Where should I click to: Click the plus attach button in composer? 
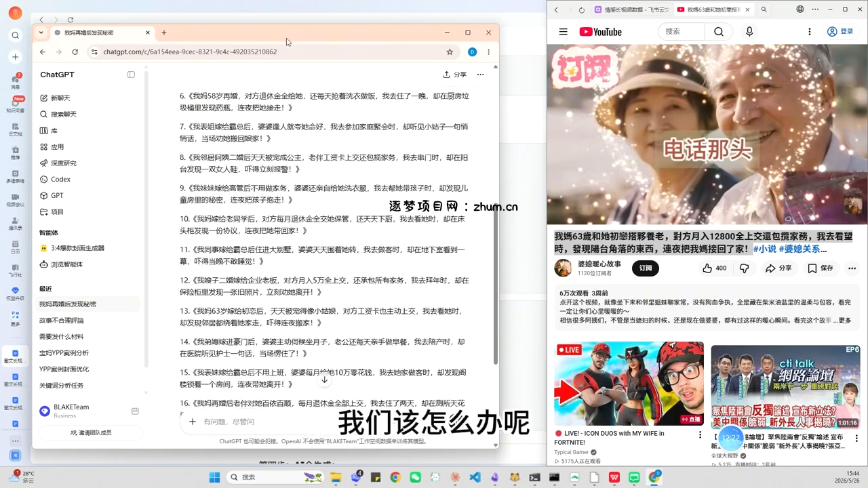click(193, 422)
